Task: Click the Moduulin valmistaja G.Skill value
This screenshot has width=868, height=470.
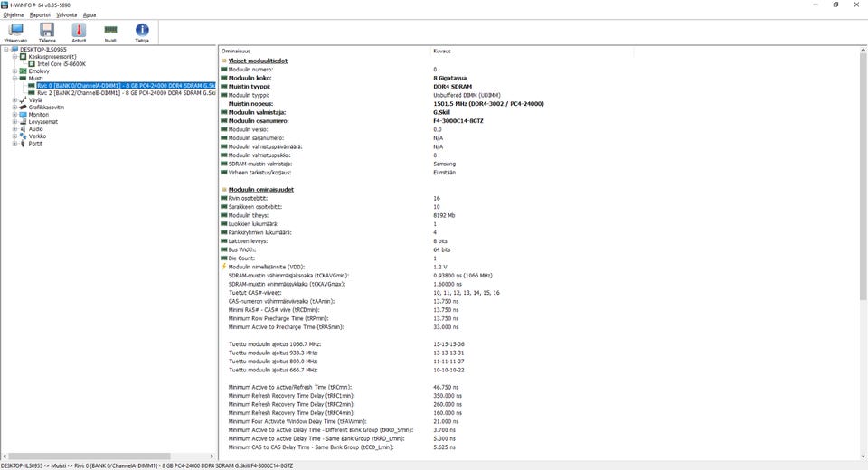Action: pos(441,112)
